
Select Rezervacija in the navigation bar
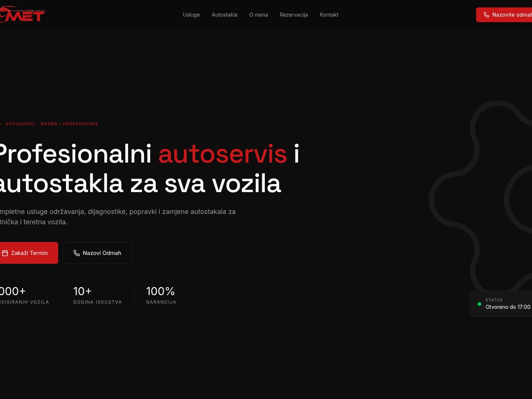coord(294,15)
